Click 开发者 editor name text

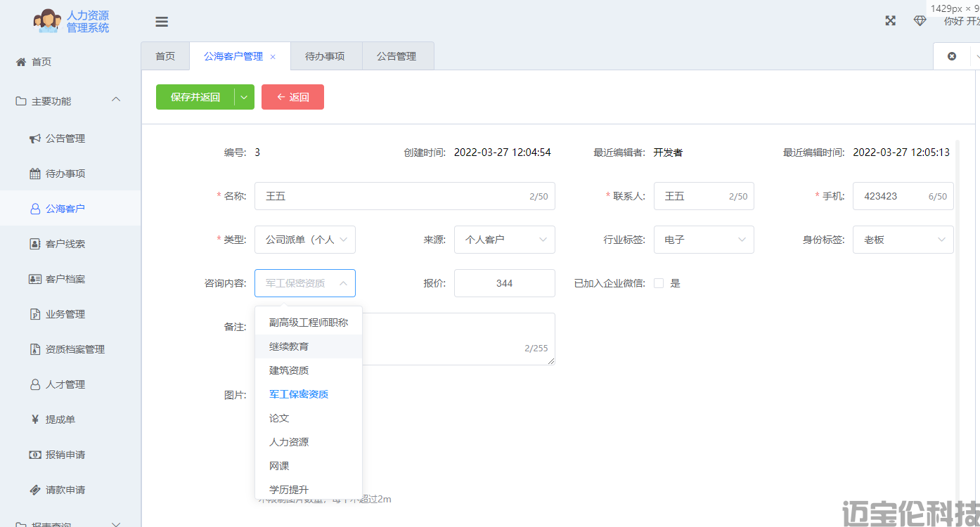pyautogui.click(x=668, y=152)
